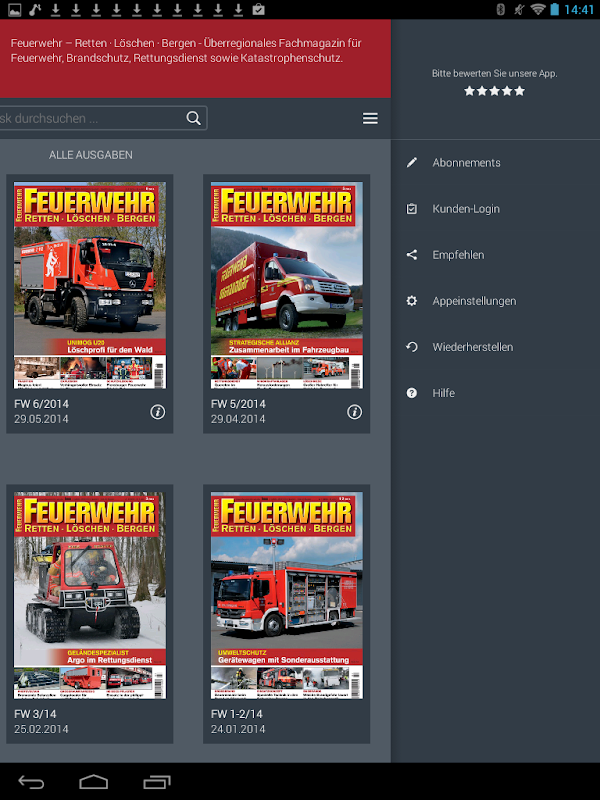
Task: Focus the kiosk search field
Action: (102, 118)
